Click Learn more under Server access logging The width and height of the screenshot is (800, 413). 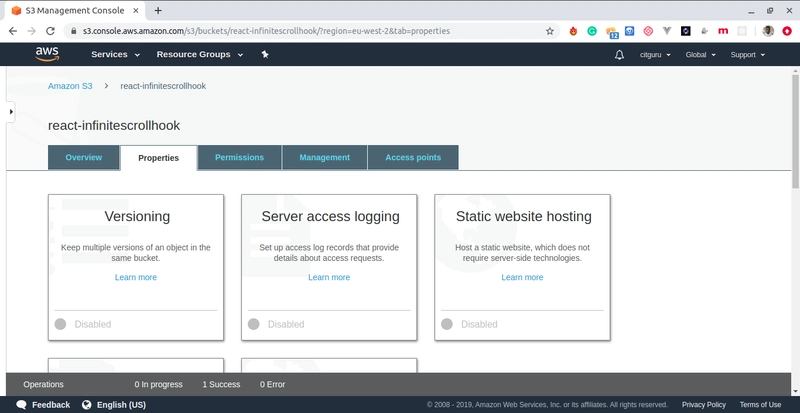click(329, 277)
